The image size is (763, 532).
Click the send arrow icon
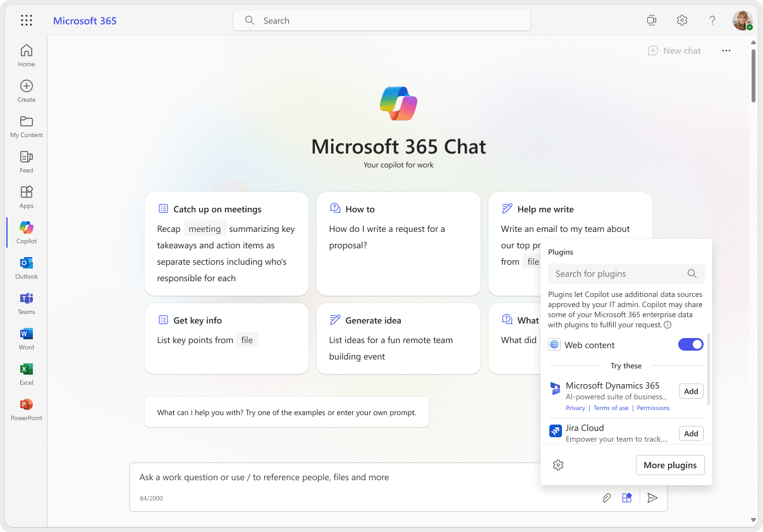(653, 498)
